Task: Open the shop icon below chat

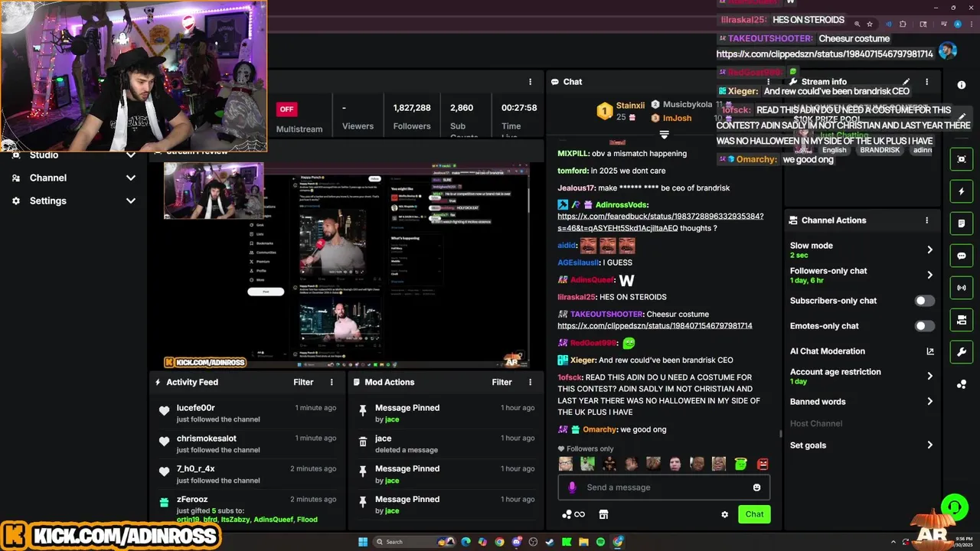Action: (x=603, y=514)
